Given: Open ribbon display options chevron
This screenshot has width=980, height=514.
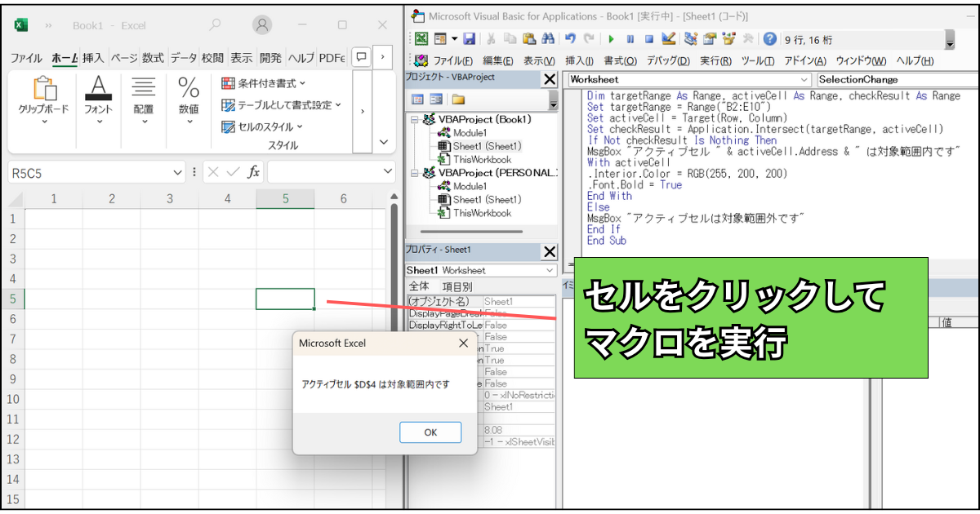Looking at the screenshot, I should (383, 142).
